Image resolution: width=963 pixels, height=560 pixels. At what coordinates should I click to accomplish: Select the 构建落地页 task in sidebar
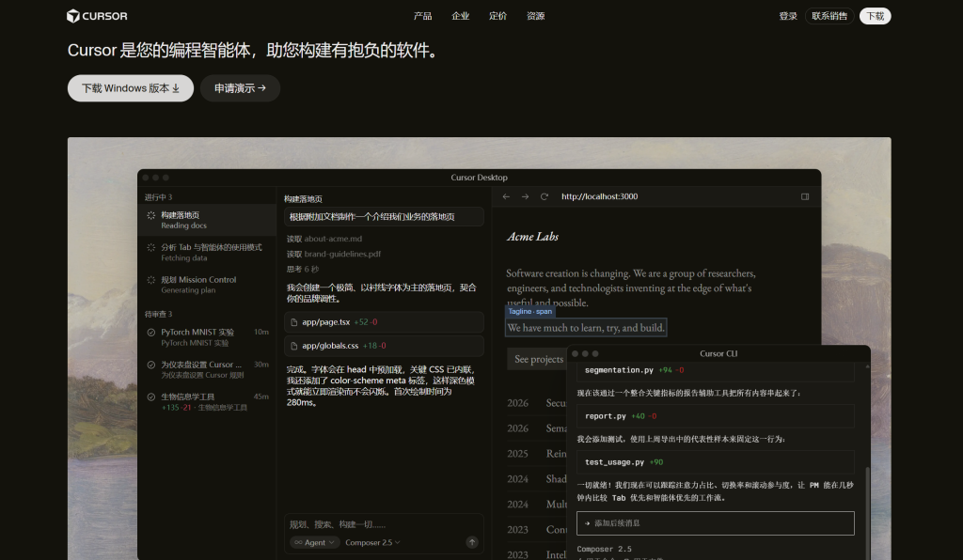tap(207, 220)
